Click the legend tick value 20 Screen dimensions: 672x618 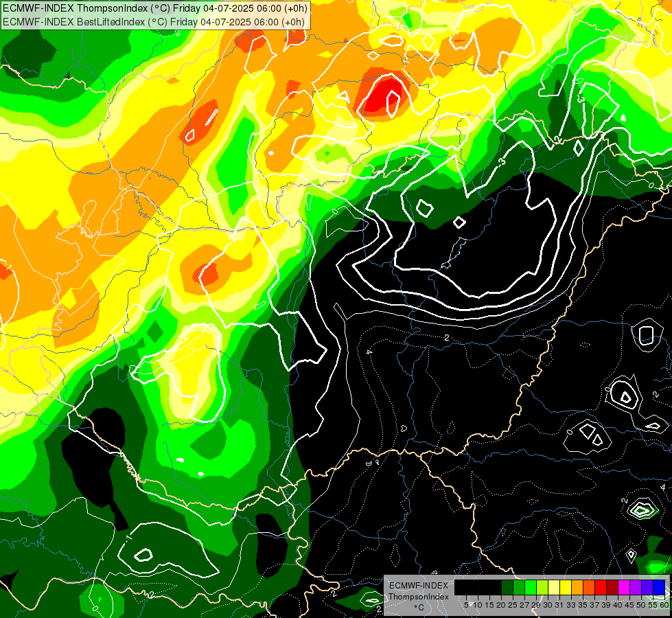tap(501, 605)
